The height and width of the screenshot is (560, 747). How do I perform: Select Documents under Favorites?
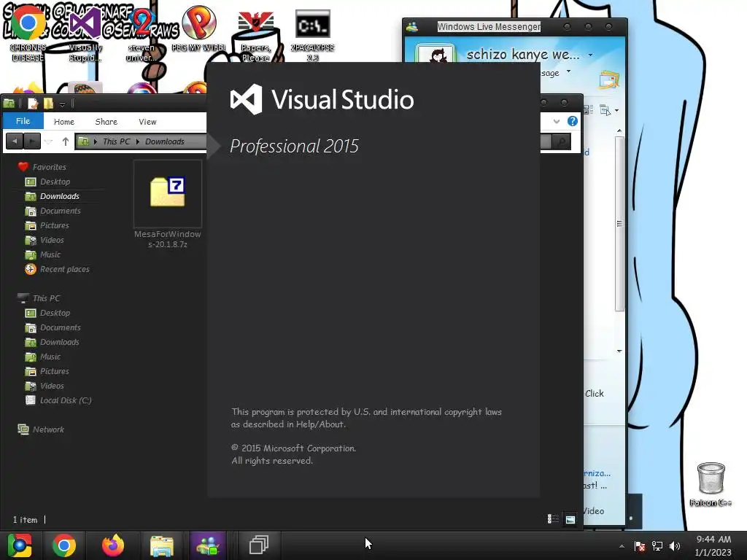[60, 211]
